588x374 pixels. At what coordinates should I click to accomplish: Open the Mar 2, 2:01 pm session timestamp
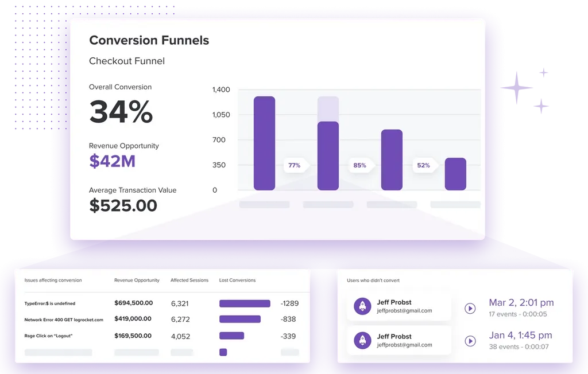[x=521, y=302]
